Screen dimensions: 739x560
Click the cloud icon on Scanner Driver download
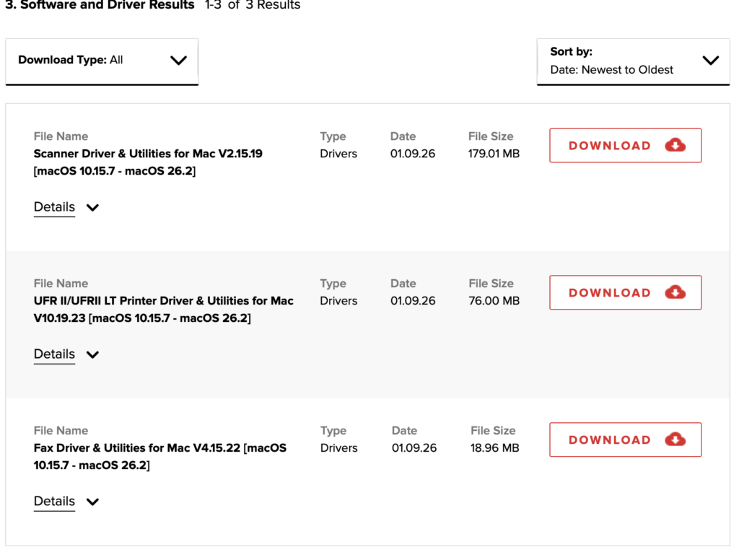(x=675, y=146)
